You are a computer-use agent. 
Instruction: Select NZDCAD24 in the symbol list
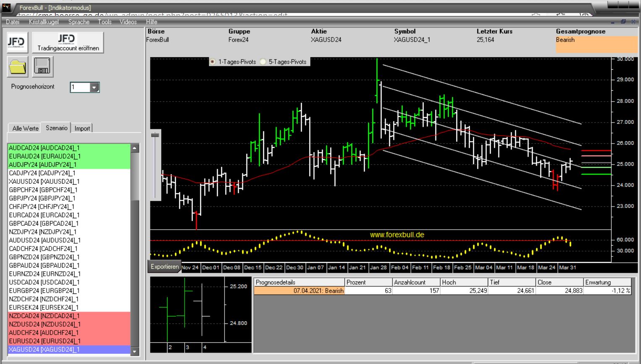coord(69,316)
